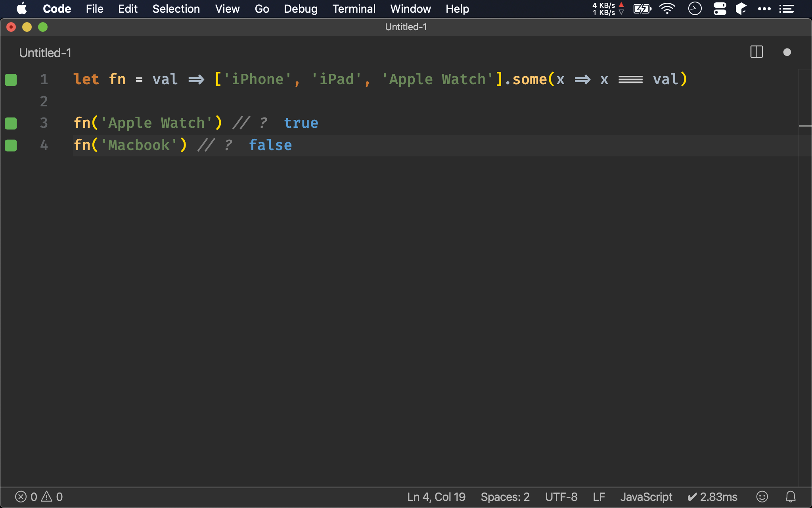This screenshot has height=508, width=812.
Task: Select the Untitled-1 editor tab
Action: tap(45, 53)
